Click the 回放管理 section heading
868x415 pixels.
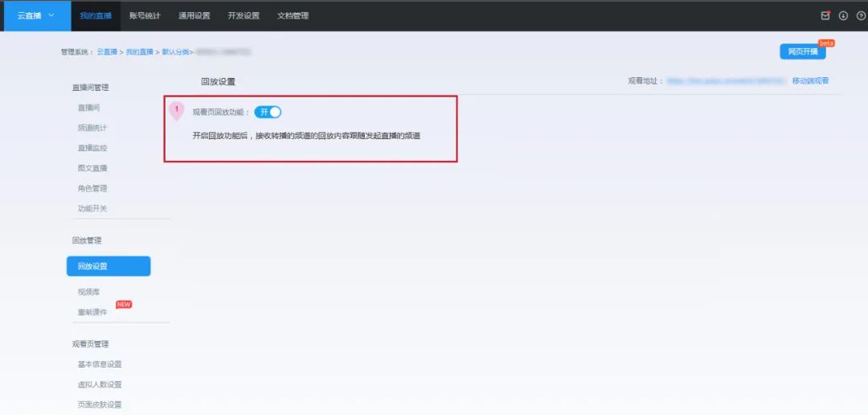pos(86,240)
